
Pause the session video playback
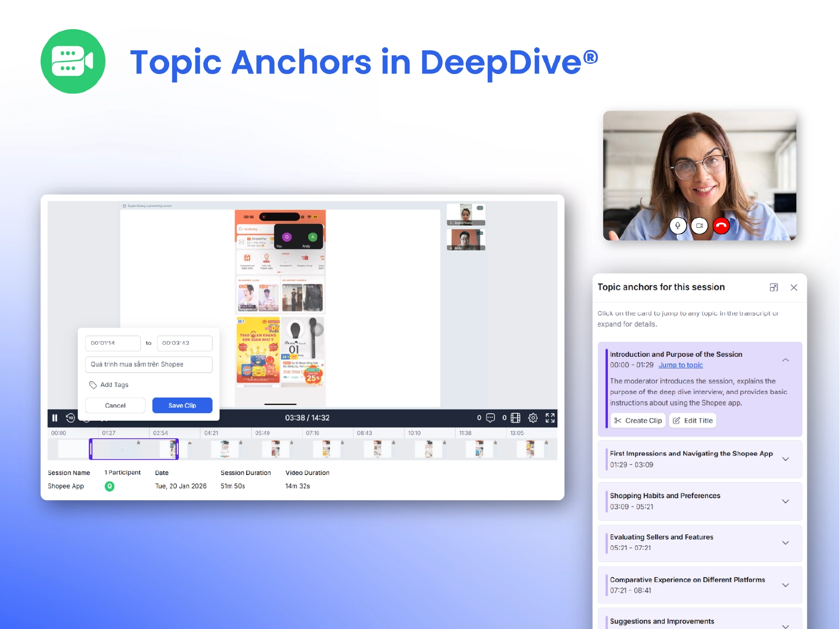[55, 418]
